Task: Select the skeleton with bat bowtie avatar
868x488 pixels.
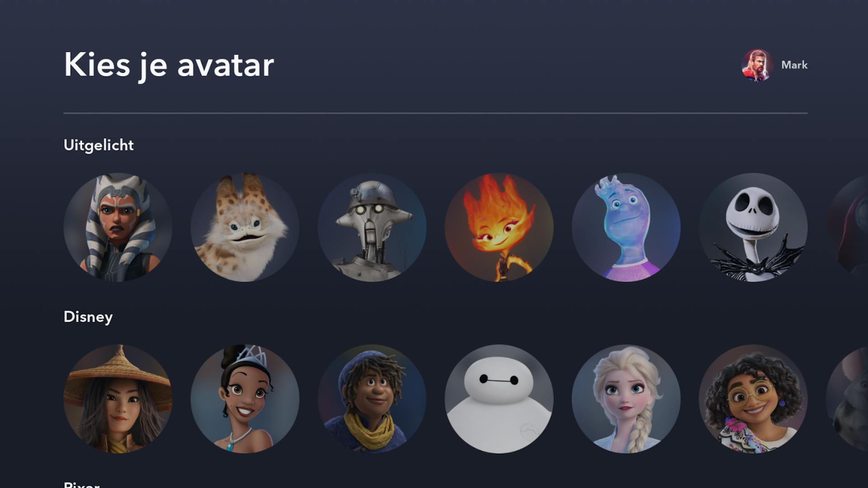Action: [x=753, y=227]
